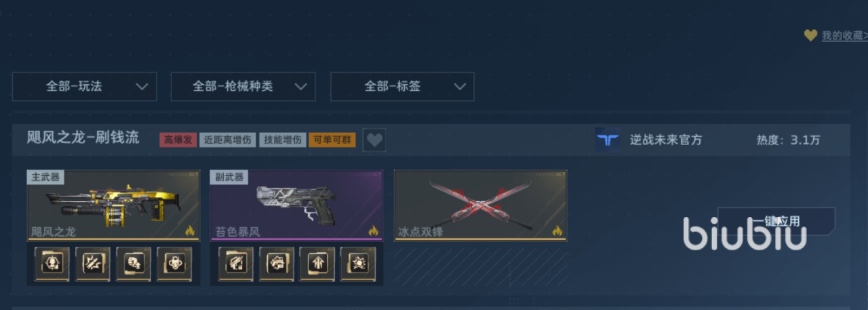Select fourth attachment icon under 飓风之龙
The height and width of the screenshot is (310, 868).
[x=174, y=264]
